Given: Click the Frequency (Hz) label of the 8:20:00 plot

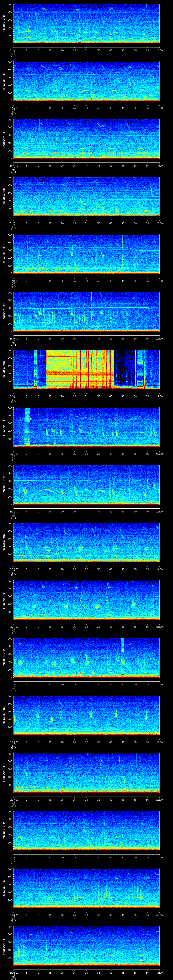Looking at the screenshot, I should tap(4, 369).
